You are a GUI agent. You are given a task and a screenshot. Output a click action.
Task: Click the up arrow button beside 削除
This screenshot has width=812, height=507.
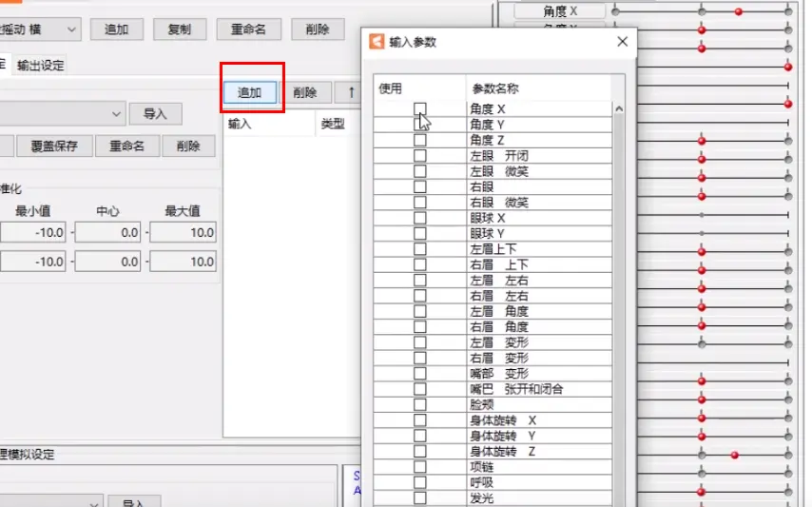(350, 92)
